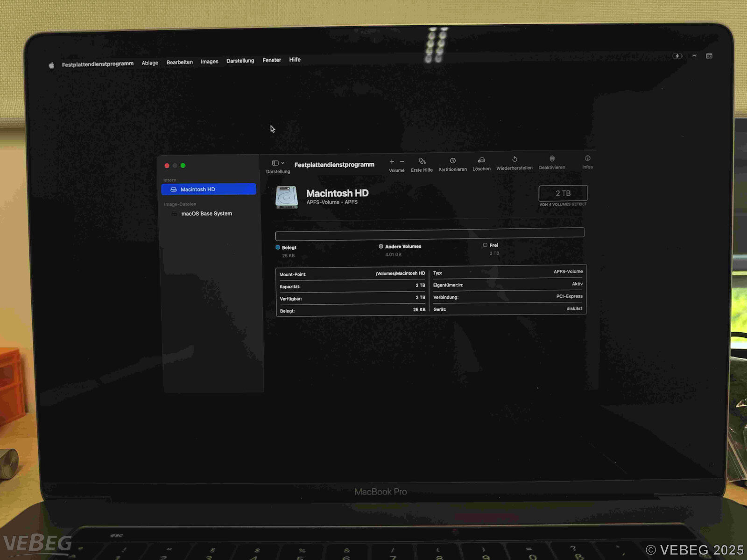747x560 pixels.
Task: Click the 2 TB capacity box
Action: point(563,193)
